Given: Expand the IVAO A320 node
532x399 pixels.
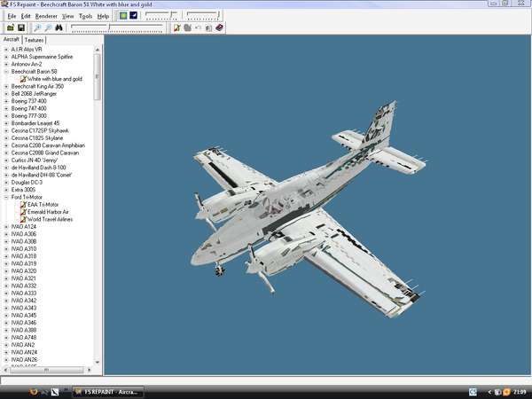Looking at the screenshot, I should [x=6, y=271].
